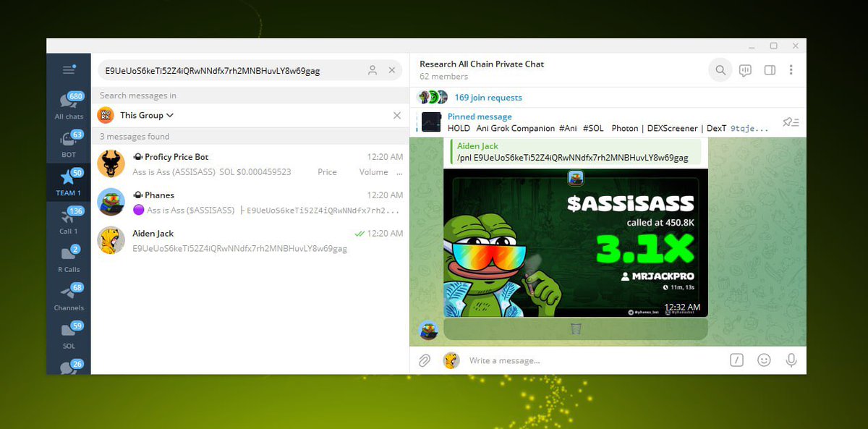Toggle the right sidebar panel

pyautogui.click(x=770, y=70)
